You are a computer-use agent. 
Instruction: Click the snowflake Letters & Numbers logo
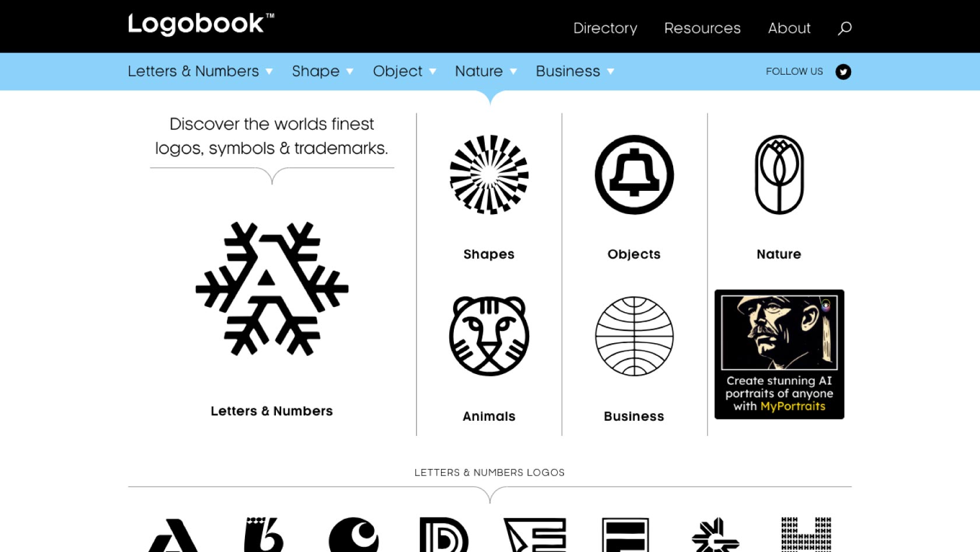(x=272, y=289)
